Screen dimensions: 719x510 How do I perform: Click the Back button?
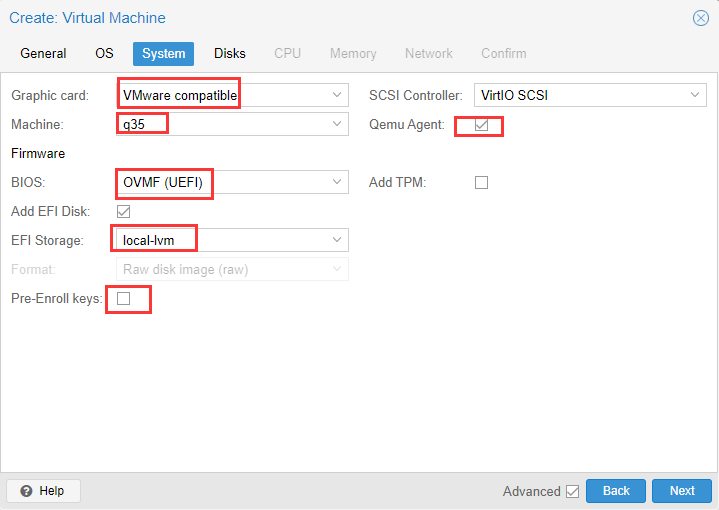616,491
